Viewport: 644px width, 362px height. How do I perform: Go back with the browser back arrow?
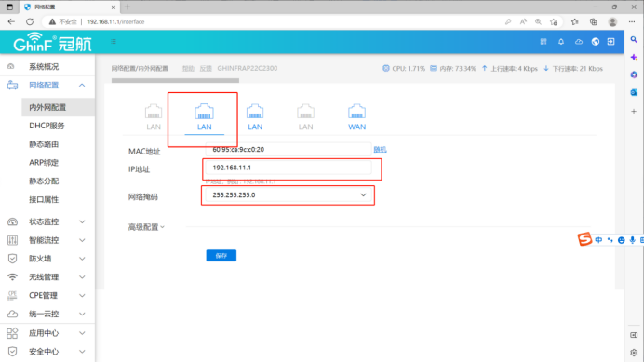[11, 21]
